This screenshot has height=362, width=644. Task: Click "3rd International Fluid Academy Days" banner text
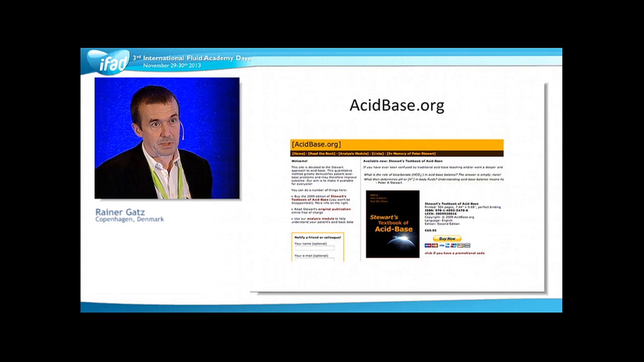(x=192, y=58)
